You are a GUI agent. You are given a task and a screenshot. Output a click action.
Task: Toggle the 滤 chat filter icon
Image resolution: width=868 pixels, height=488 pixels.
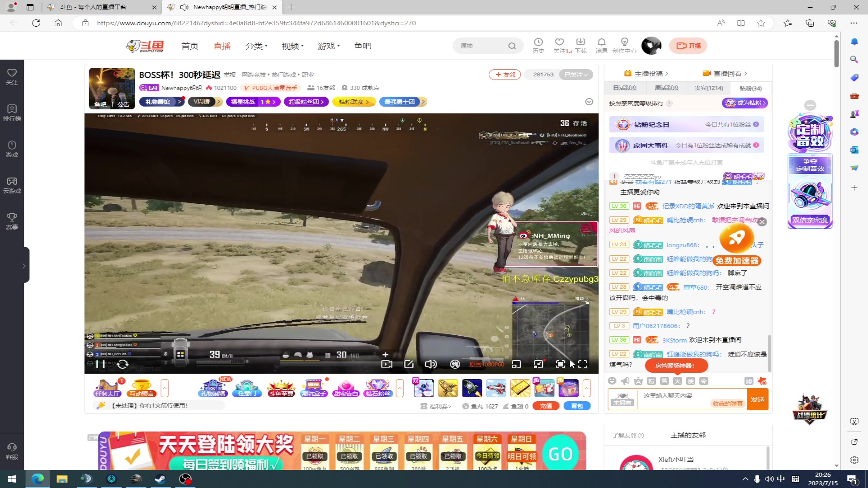[x=749, y=381]
